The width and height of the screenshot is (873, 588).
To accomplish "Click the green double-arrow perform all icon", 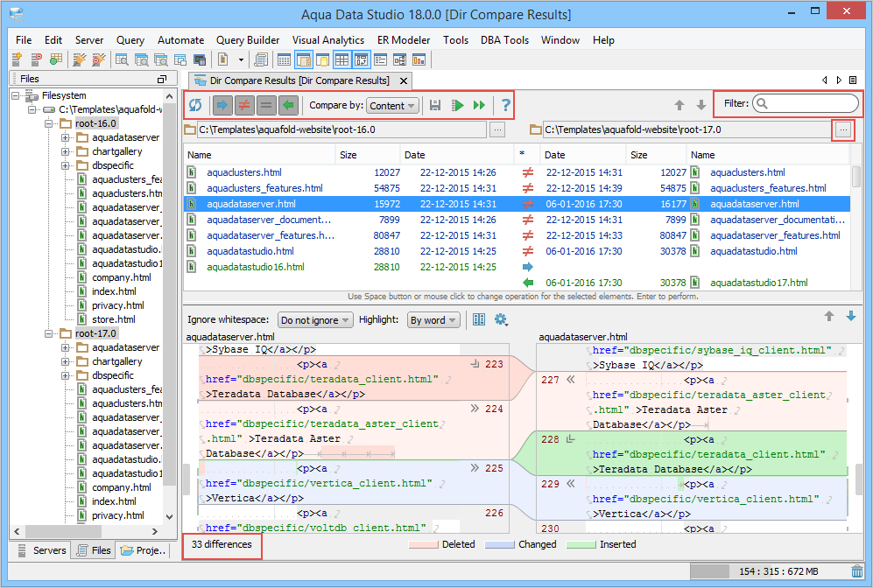I will pos(479,105).
